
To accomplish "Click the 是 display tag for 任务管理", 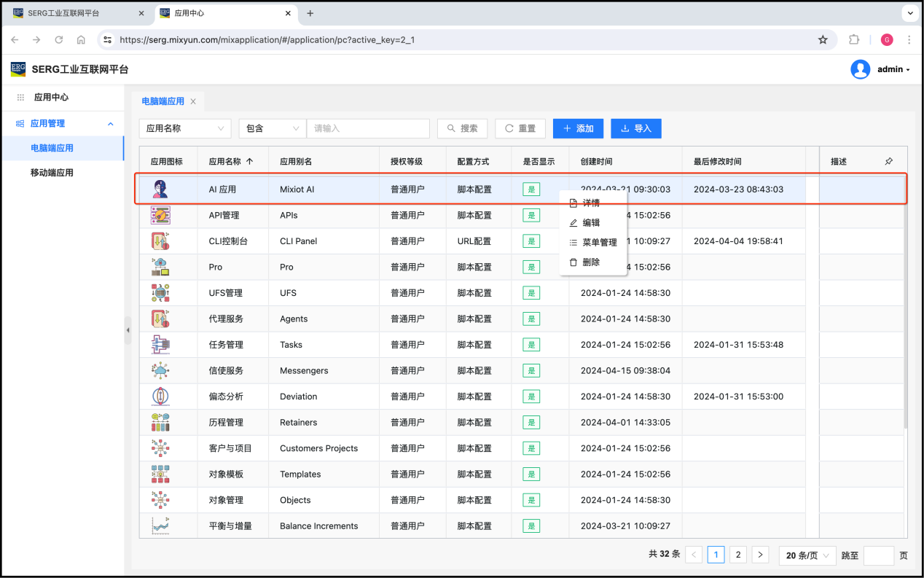I will click(531, 345).
